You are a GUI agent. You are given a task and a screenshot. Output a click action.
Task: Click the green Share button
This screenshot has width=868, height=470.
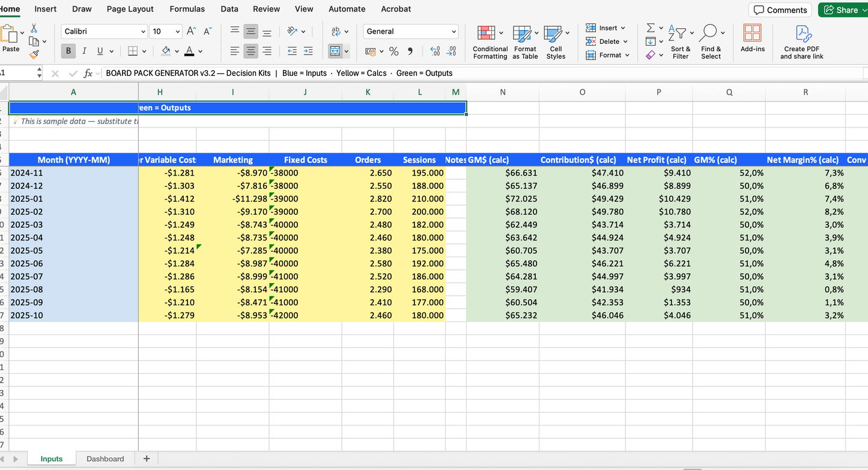coord(842,10)
